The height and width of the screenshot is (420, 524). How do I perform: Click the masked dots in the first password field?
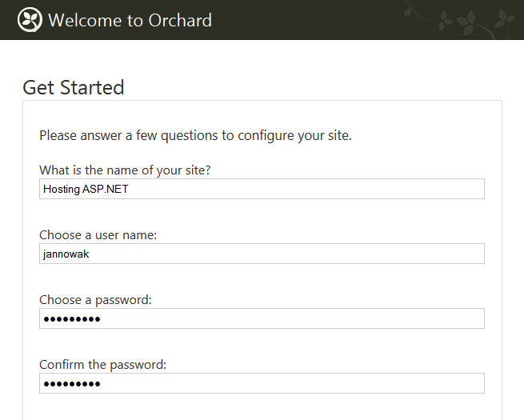72,319
